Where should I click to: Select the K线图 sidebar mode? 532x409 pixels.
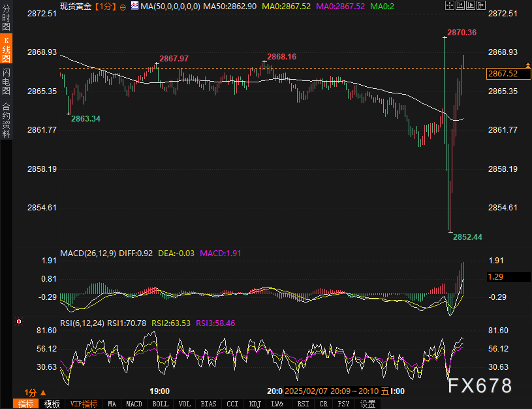pyautogui.click(x=6, y=48)
